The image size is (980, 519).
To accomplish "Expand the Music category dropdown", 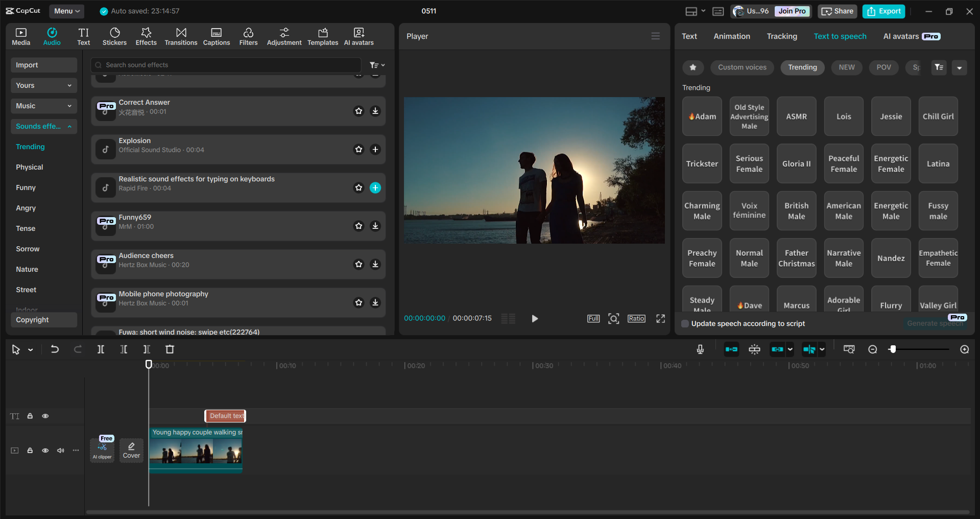I will [x=43, y=106].
